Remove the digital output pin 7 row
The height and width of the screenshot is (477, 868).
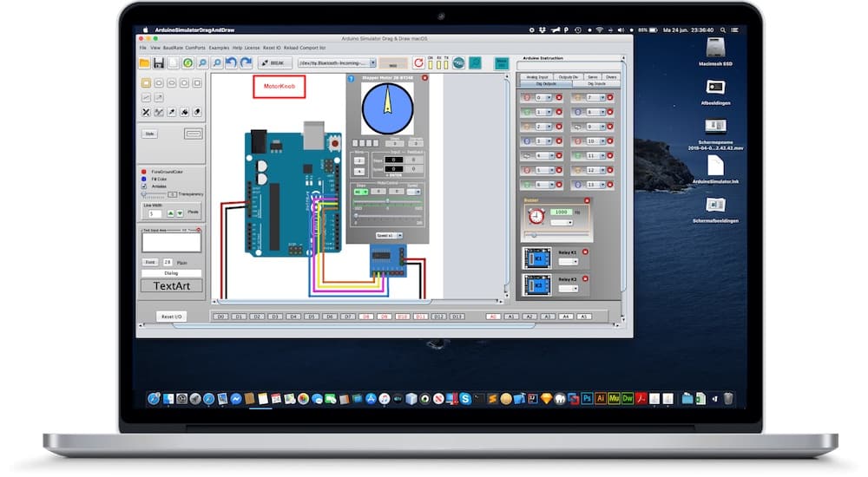pyautogui.click(x=610, y=97)
